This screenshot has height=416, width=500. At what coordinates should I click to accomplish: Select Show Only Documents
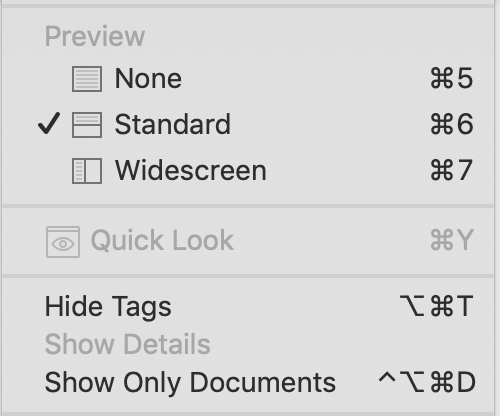pos(248,382)
